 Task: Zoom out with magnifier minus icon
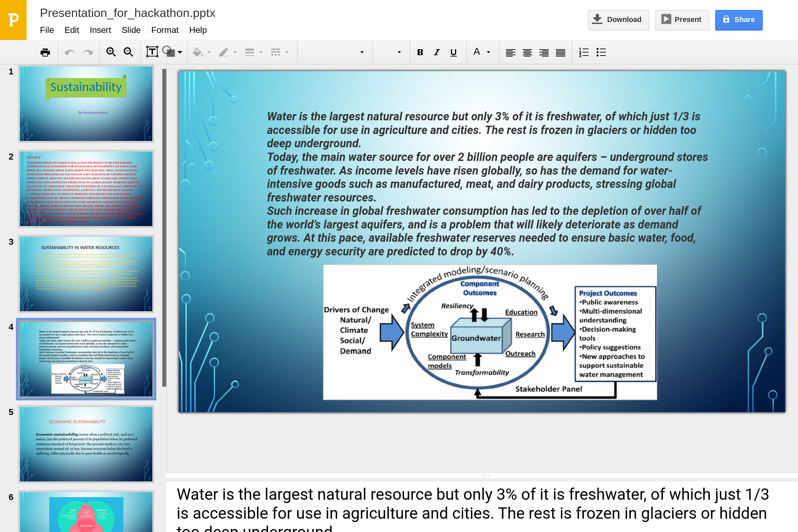tap(128, 52)
